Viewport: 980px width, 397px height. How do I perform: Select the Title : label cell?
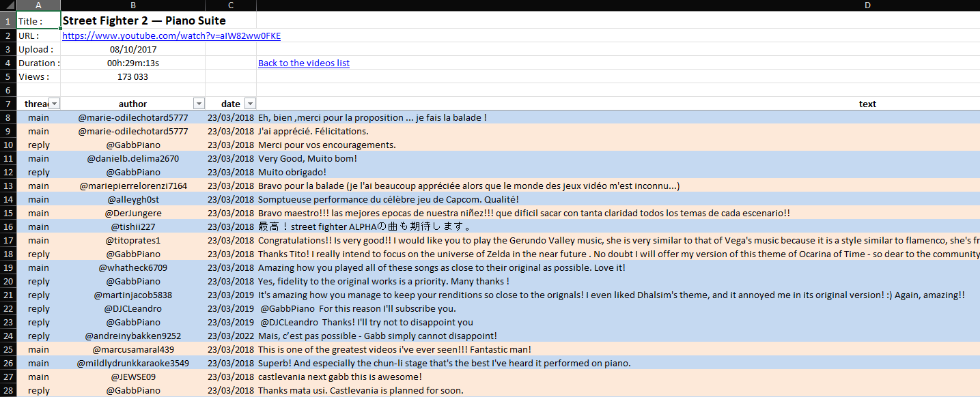pos(38,20)
